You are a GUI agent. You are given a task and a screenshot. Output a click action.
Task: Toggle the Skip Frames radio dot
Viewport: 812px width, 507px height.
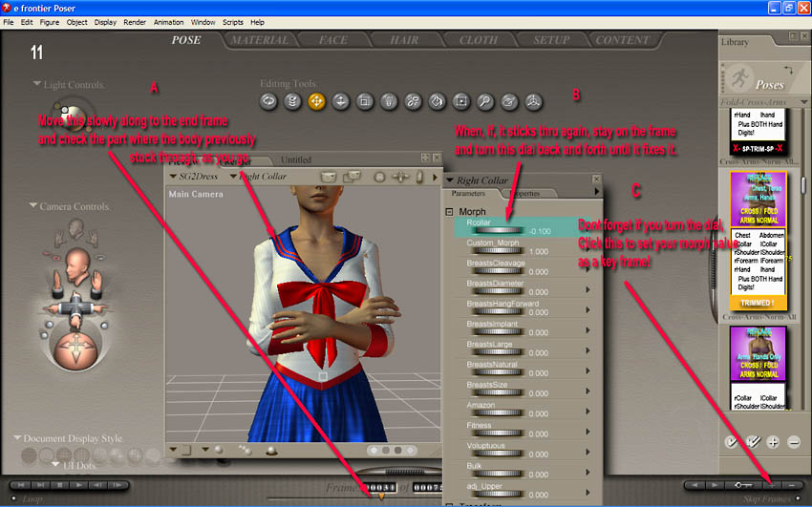click(x=798, y=498)
